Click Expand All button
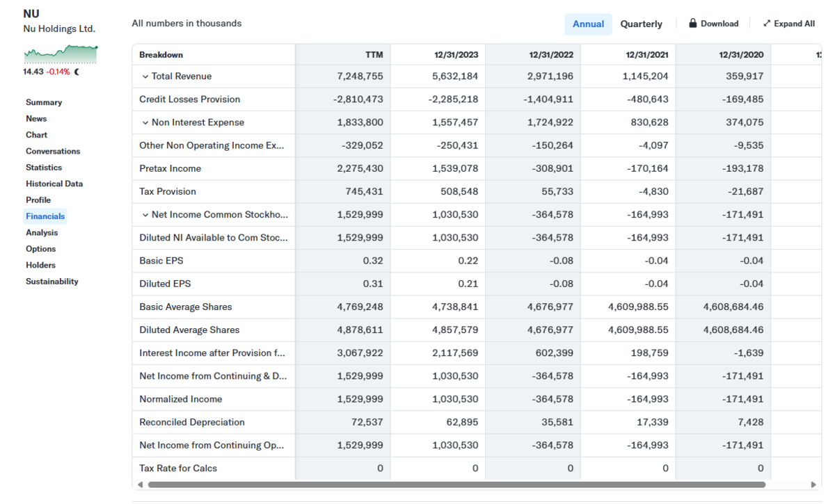The height and width of the screenshot is (504, 835). (789, 24)
